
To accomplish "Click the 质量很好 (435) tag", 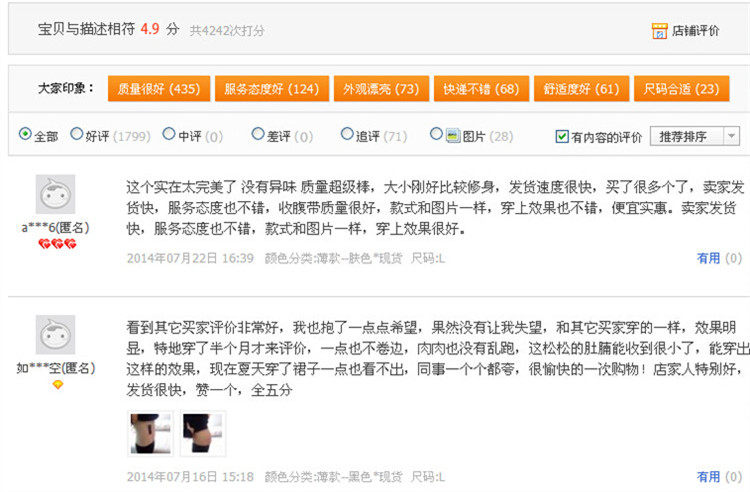I will coord(159,89).
